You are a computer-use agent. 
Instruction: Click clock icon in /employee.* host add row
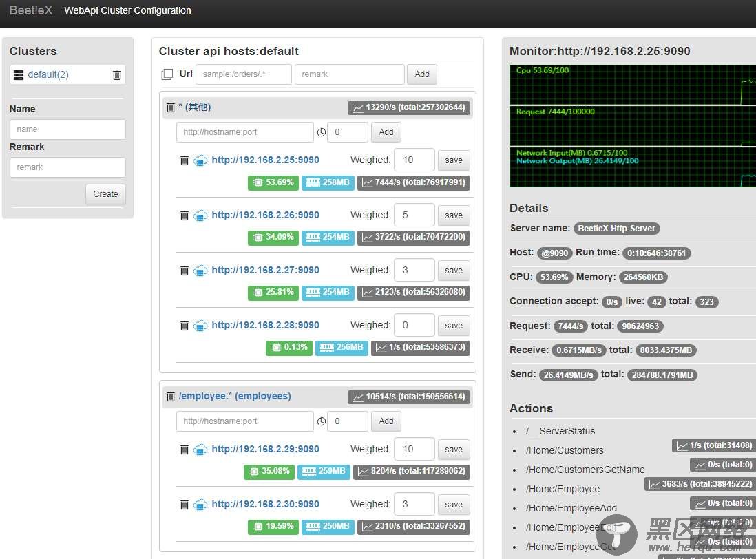[321, 421]
